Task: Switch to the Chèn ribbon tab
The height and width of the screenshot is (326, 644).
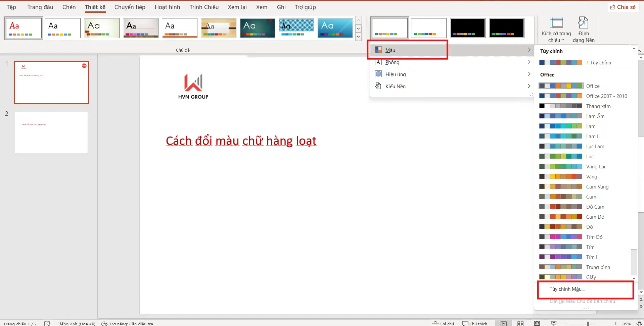Action: pos(69,7)
